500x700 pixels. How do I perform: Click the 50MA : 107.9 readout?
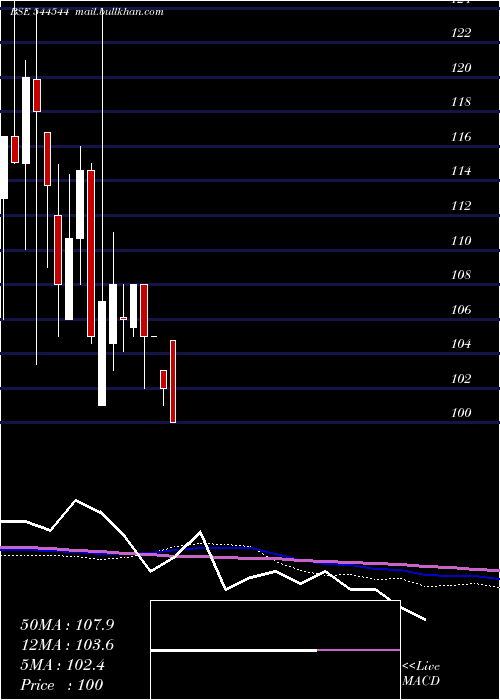(67, 625)
